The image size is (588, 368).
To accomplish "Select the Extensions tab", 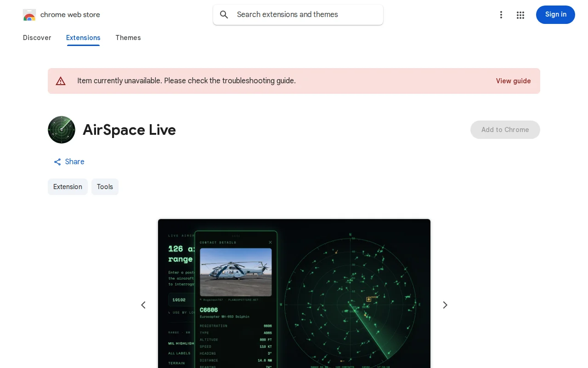I will pyautogui.click(x=83, y=38).
